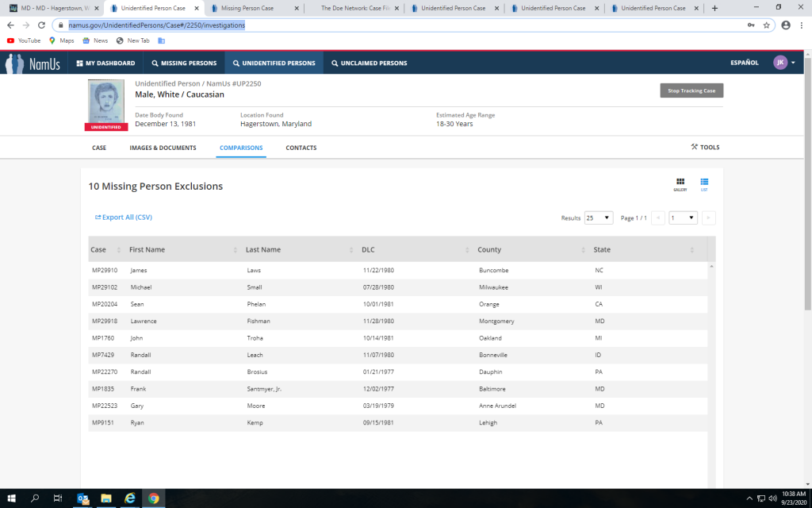
Task: Sort table by Last Name column
Action: coord(262,249)
